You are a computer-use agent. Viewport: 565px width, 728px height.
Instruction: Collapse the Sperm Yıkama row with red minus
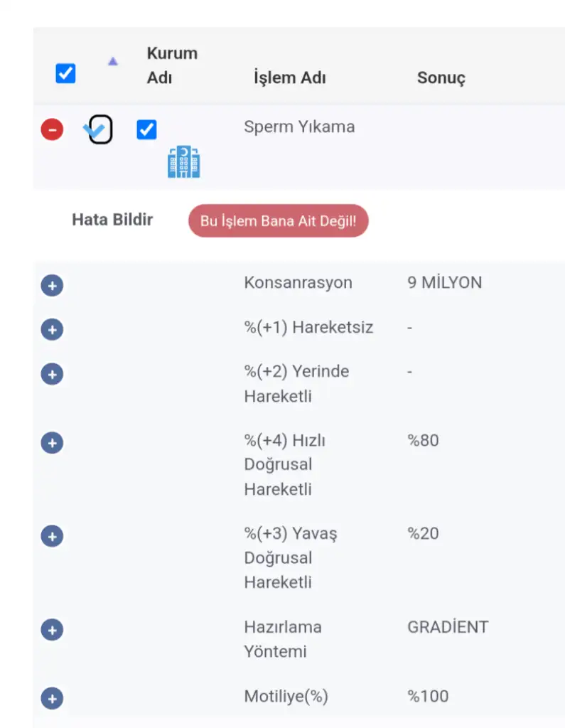[x=52, y=129]
